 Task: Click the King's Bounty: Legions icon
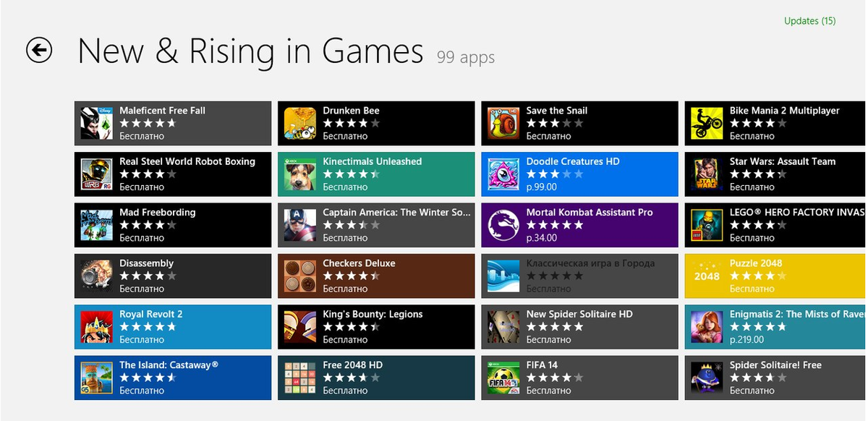(300, 326)
